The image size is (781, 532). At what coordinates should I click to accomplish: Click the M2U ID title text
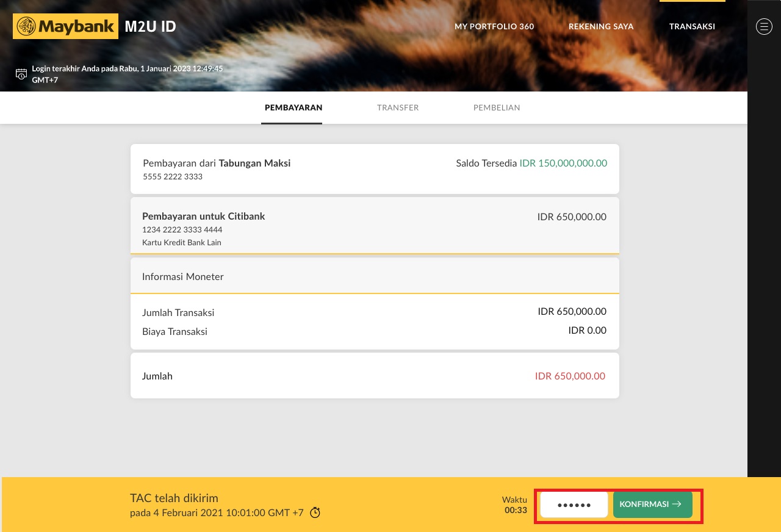tap(150, 27)
